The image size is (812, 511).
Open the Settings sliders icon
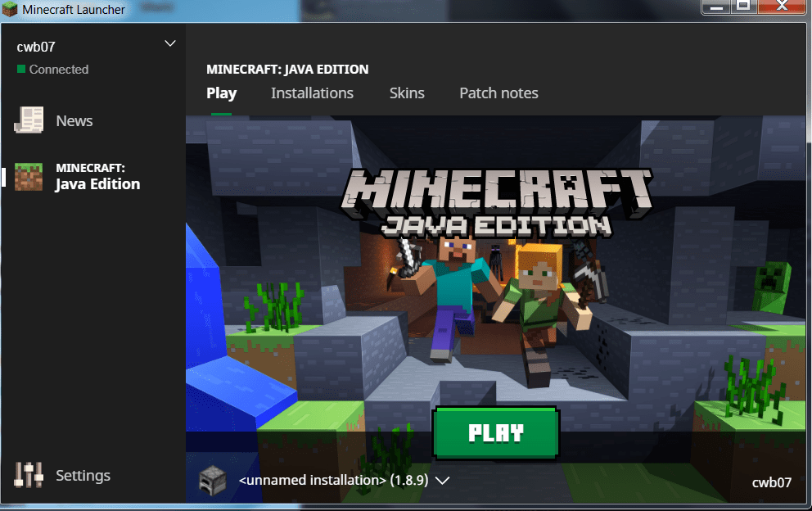pos(29,475)
